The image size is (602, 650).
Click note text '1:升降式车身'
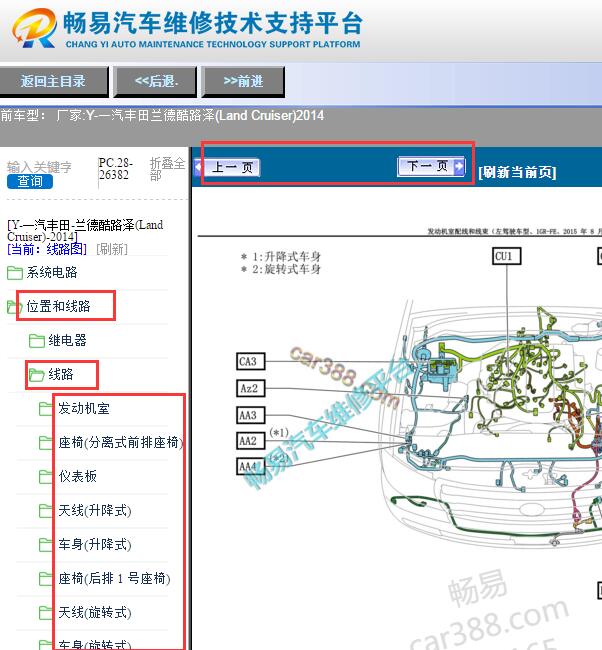(x=286, y=257)
